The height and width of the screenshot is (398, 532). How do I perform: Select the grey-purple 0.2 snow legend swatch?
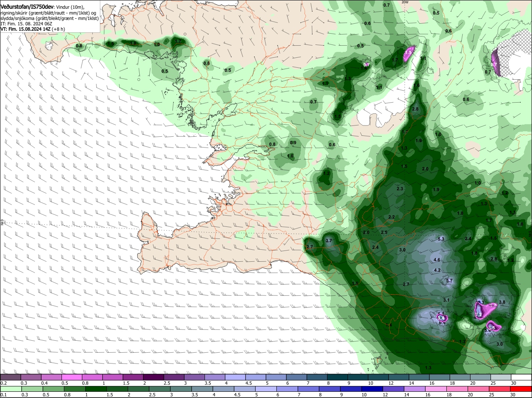(11, 377)
